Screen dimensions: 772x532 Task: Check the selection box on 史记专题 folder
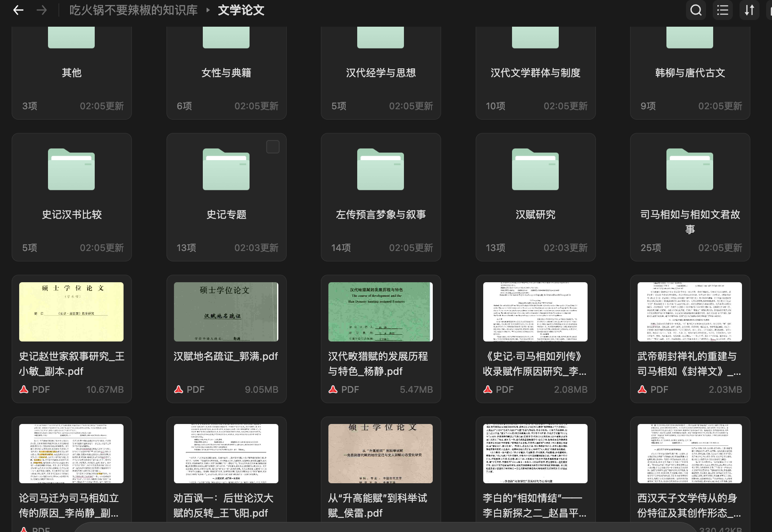pos(273,147)
